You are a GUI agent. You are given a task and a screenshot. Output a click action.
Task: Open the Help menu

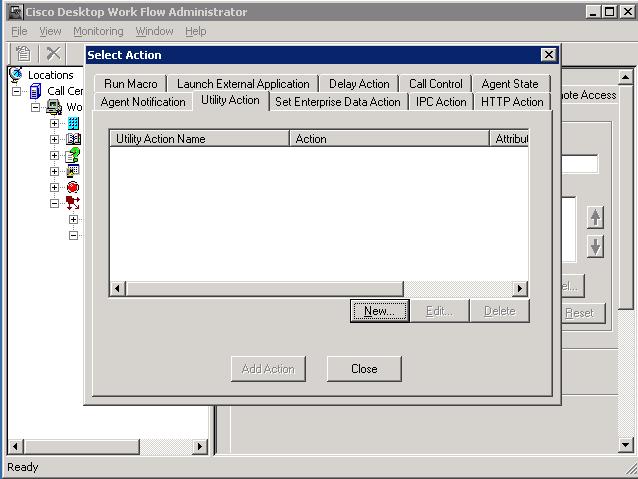point(196,31)
